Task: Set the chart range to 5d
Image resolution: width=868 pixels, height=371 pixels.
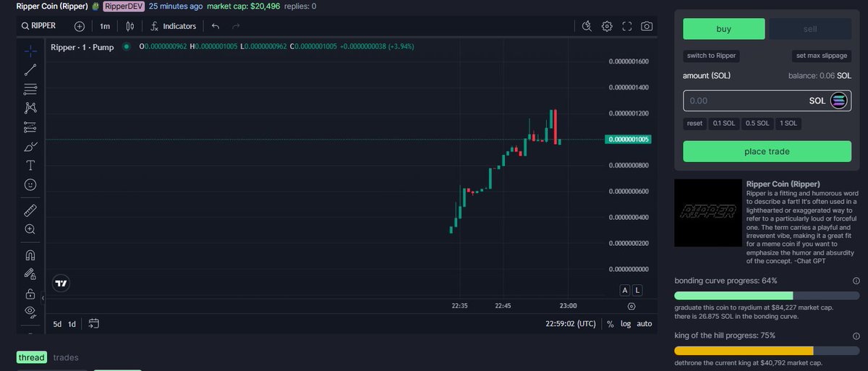Action: (58, 324)
